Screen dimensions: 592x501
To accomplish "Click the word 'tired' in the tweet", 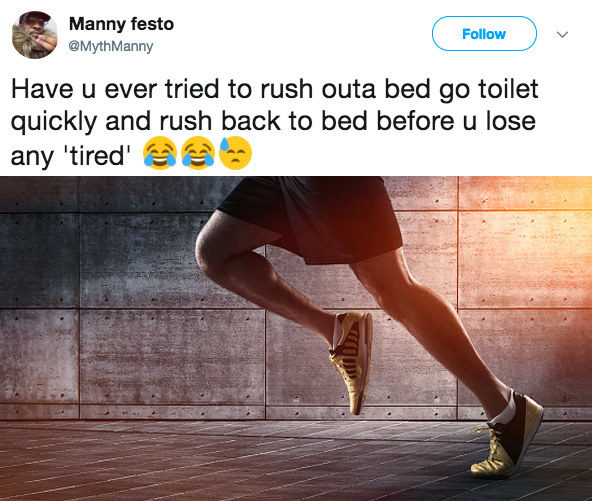I will coord(97,155).
